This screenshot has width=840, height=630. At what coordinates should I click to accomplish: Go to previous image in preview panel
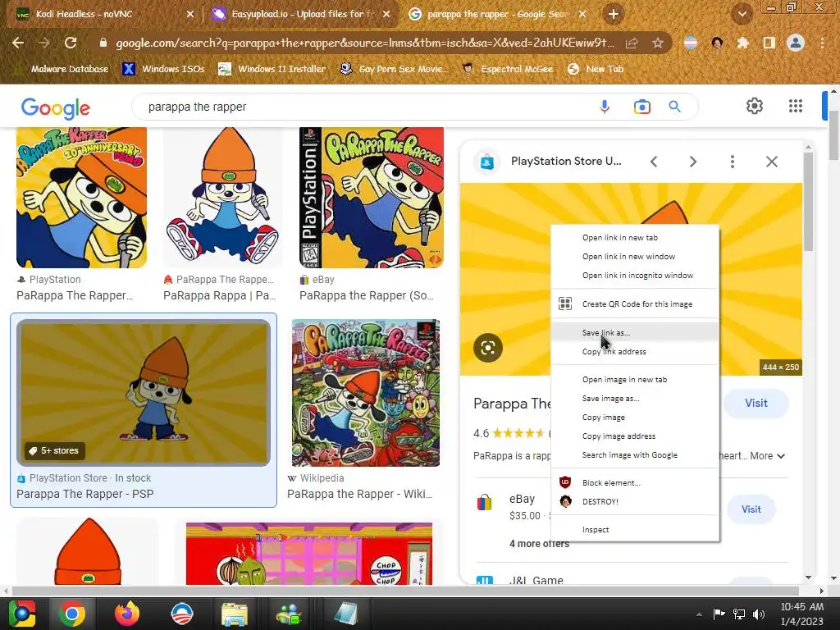coord(654,162)
